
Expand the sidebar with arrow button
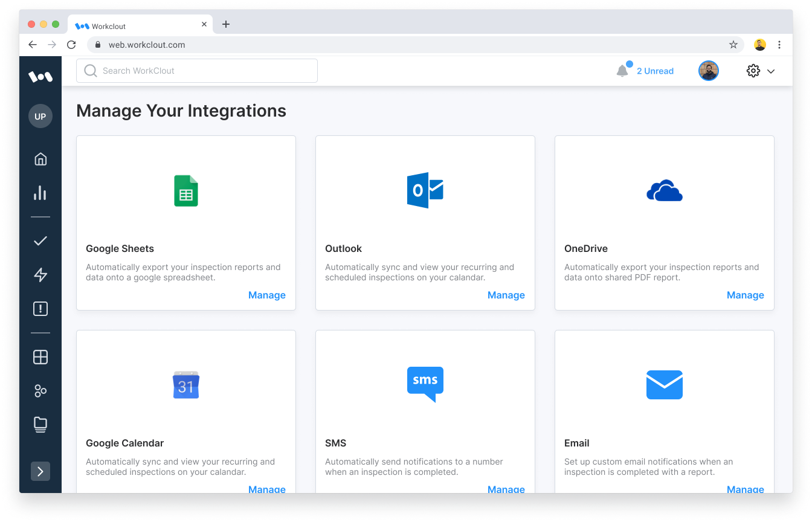(40, 471)
